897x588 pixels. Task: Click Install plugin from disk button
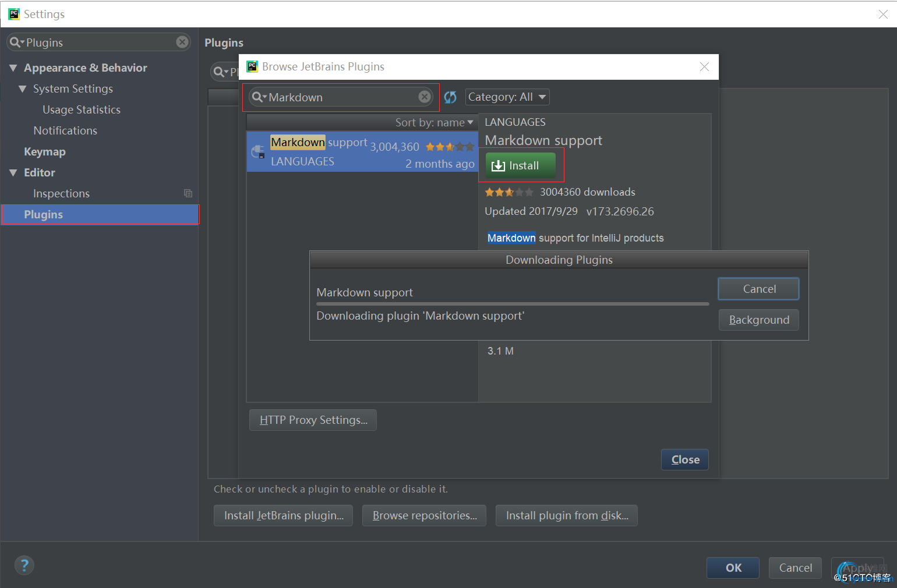tap(566, 515)
